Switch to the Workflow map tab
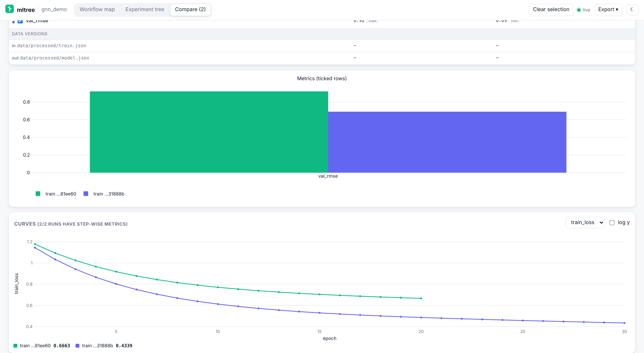This screenshot has width=644, height=353. [x=97, y=10]
